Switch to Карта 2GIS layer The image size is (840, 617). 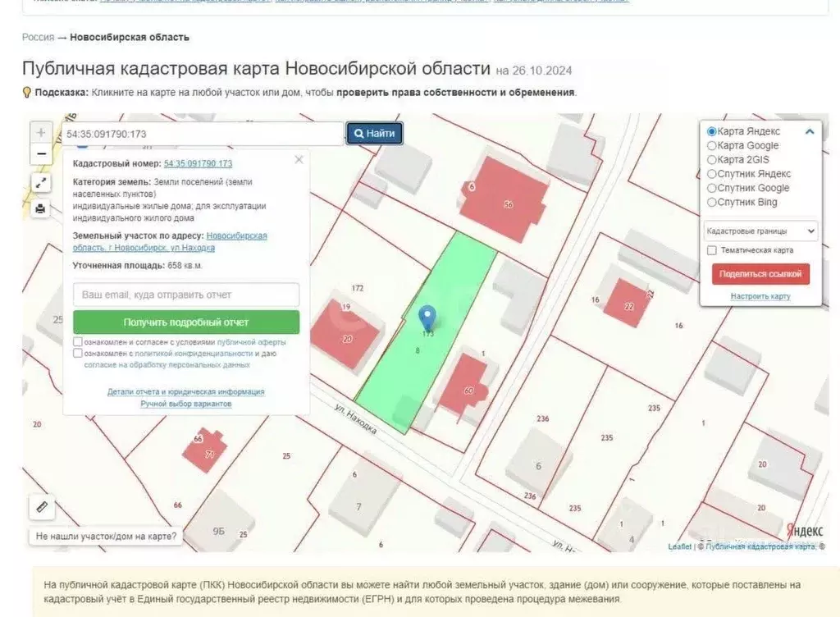(712, 159)
